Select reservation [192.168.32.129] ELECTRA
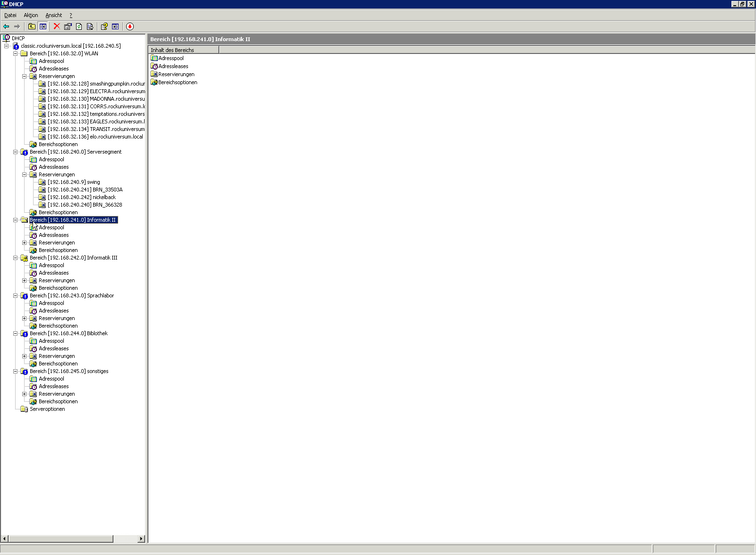 coord(96,91)
